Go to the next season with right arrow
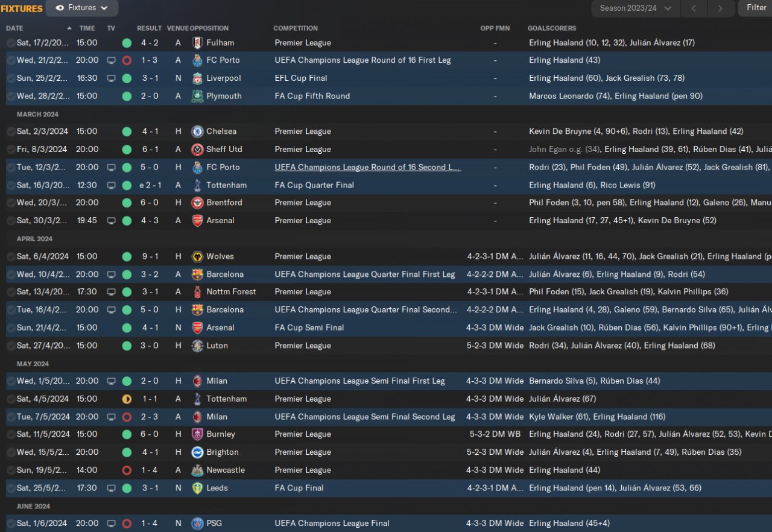The image size is (772, 532). tap(720, 8)
